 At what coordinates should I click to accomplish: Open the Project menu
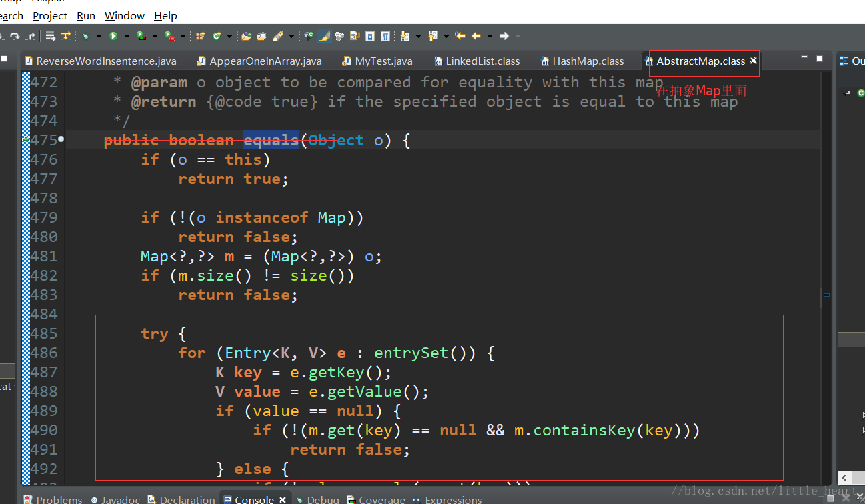tap(50, 15)
